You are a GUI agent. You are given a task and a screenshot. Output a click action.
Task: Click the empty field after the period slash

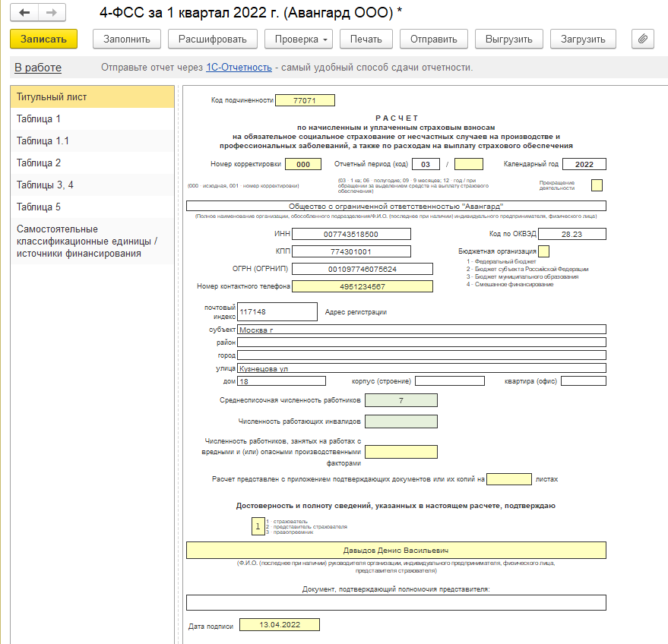point(469,164)
